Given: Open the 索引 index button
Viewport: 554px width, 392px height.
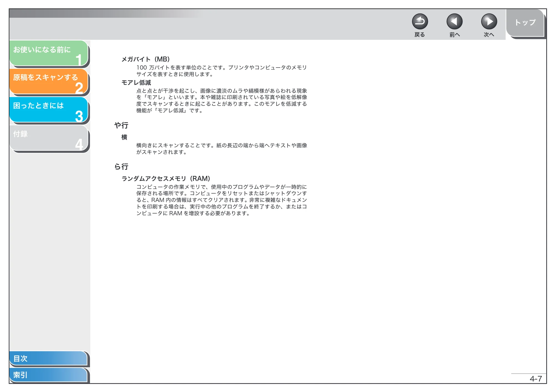Looking at the screenshot, I should [48, 375].
